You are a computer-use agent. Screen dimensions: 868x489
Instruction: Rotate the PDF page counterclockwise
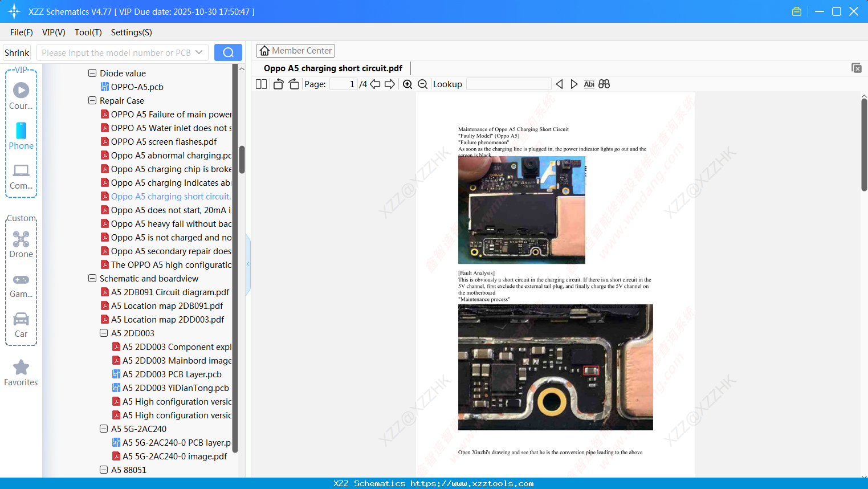(278, 84)
